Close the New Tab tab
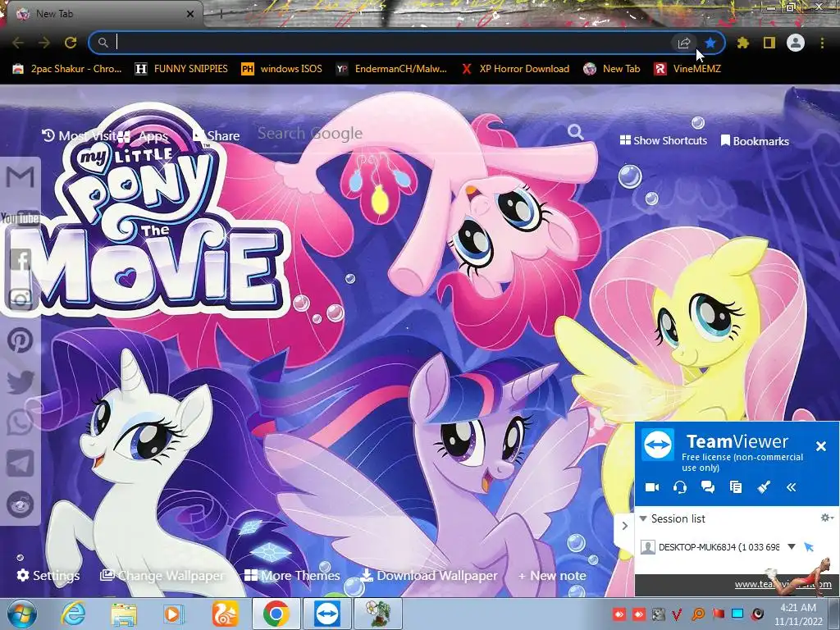Viewport: 840px width, 630px height. coord(189,14)
